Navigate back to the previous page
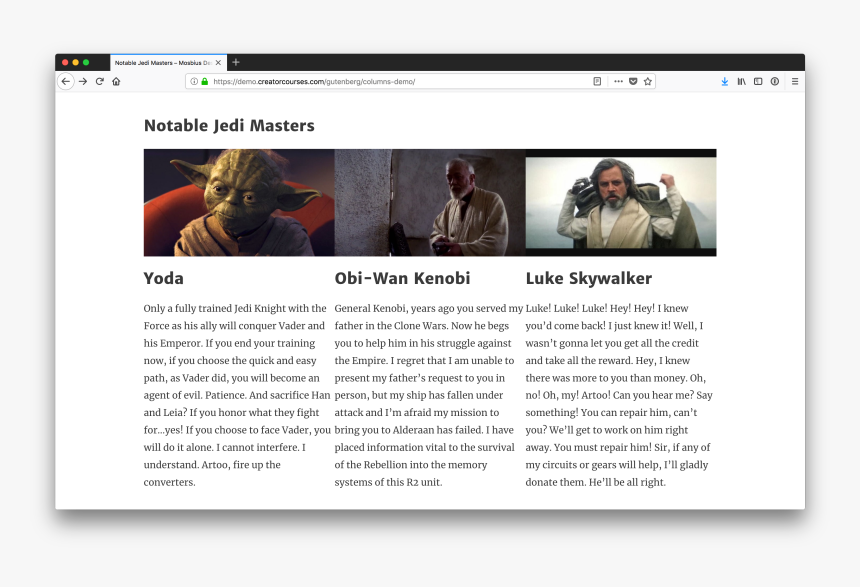The image size is (860, 587). pyautogui.click(x=66, y=81)
